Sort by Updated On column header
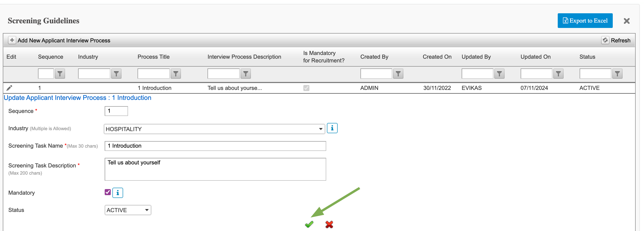The width and height of the screenshot is (644, 231). click(x=536, y=57)
